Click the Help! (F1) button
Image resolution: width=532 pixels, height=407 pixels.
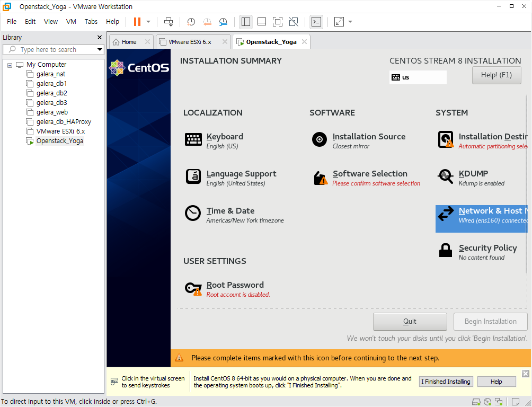pyautogui.click(x=496, y=75)
